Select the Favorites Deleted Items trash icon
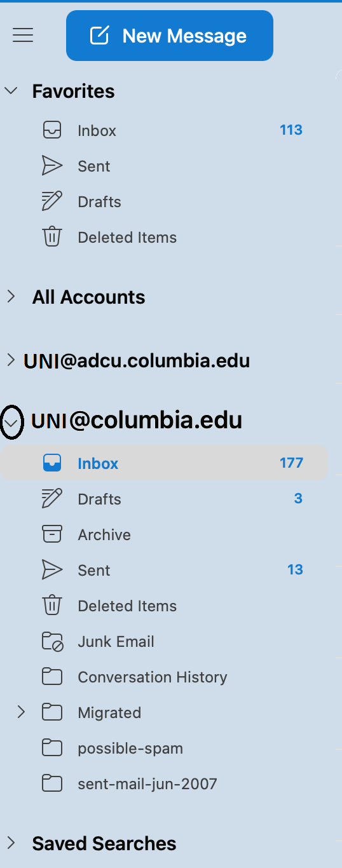The width and height of the screenshot is (342, 868). click(x=52, y=237)
